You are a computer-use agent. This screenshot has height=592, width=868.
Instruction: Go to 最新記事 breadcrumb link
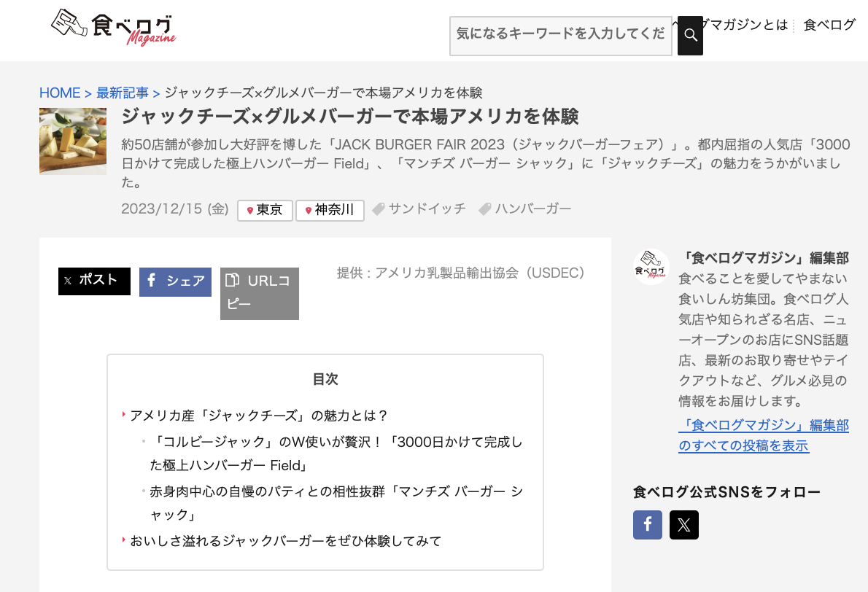123,93
